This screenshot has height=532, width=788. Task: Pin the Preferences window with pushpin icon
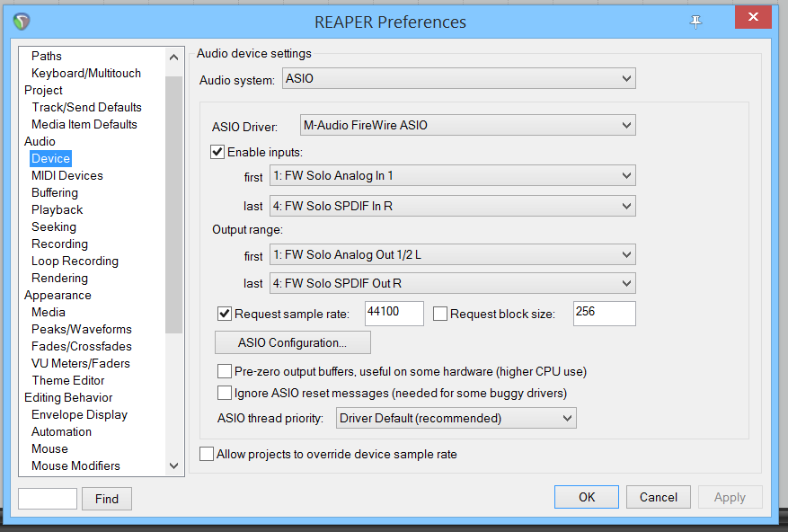coord(695,22)
